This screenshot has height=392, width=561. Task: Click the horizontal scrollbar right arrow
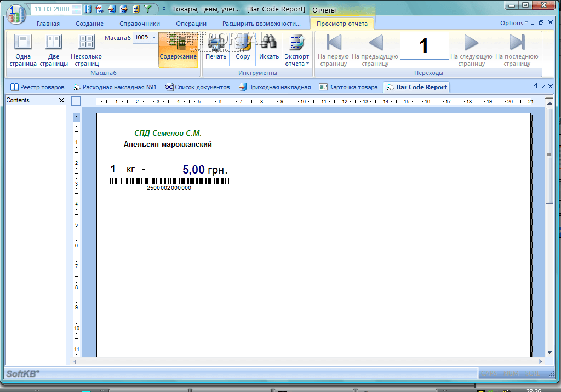[540, 361]
